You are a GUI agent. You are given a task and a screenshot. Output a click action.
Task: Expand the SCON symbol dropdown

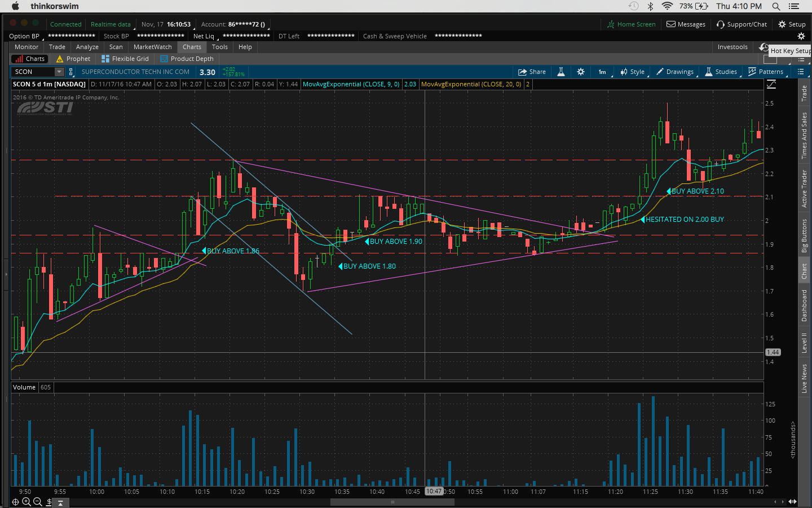(59, 72)
